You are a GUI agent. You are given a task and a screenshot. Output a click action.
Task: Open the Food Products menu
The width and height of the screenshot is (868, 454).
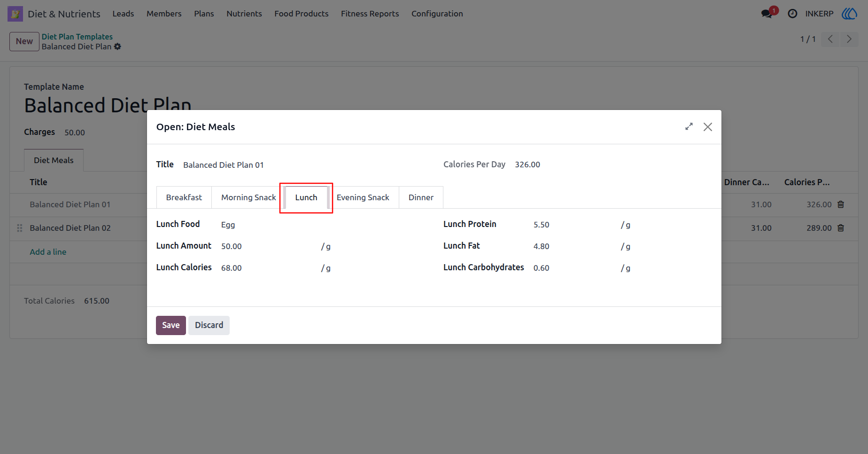(302, 14)
